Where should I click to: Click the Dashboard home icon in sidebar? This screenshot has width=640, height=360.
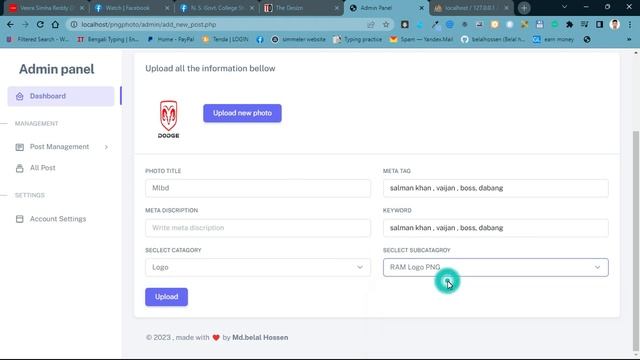click(20, 96)
